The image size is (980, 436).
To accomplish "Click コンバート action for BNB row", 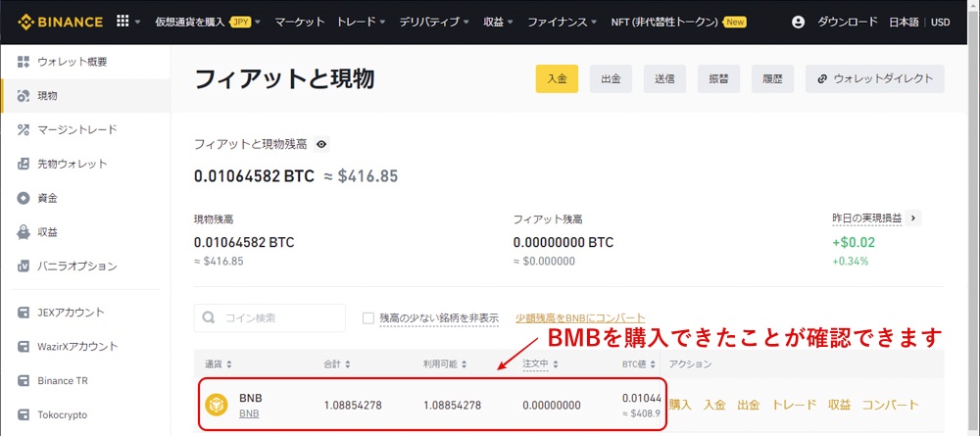I will tap(891, 405).
